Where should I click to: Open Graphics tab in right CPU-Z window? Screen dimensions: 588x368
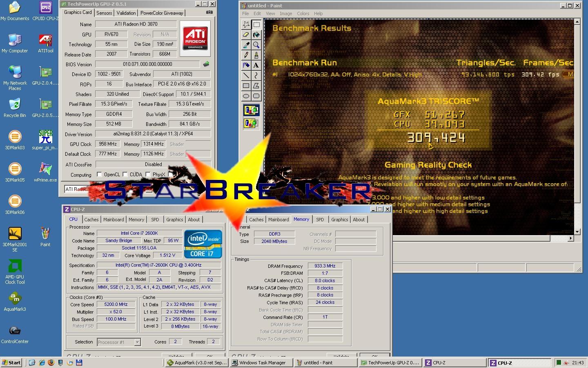(339, 220)
